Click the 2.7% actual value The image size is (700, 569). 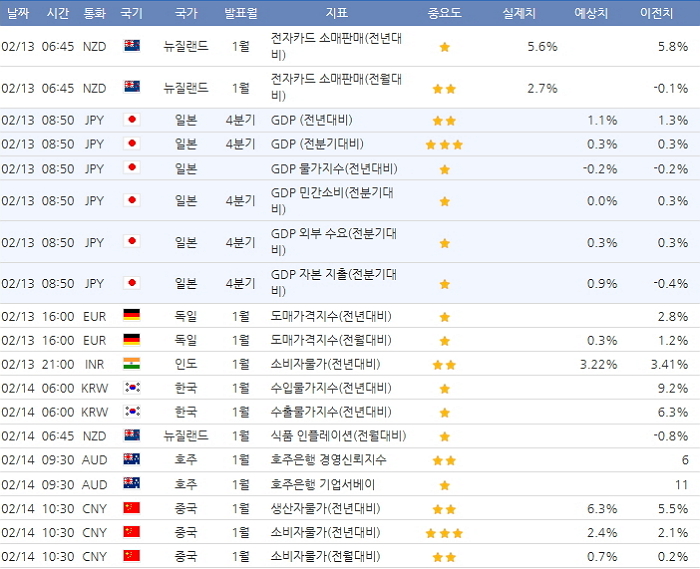(x=542, y=88)
